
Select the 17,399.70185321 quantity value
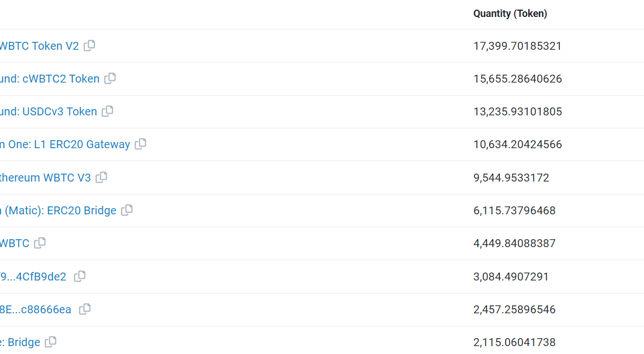(x=517, y=46)
